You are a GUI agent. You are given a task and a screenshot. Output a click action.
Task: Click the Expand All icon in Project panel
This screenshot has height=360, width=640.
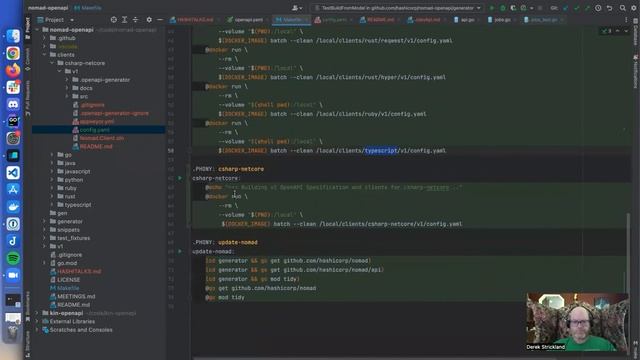tap(124, 20)
